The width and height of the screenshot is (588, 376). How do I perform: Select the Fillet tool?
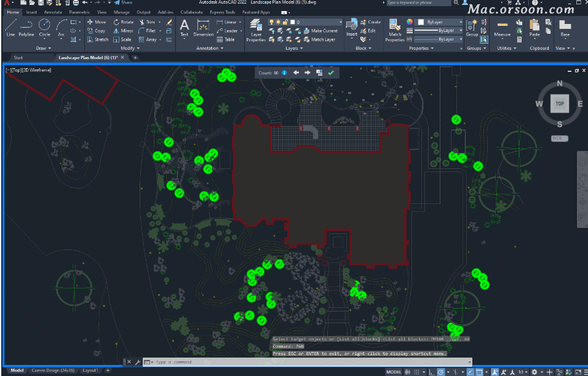click(147, 31)
